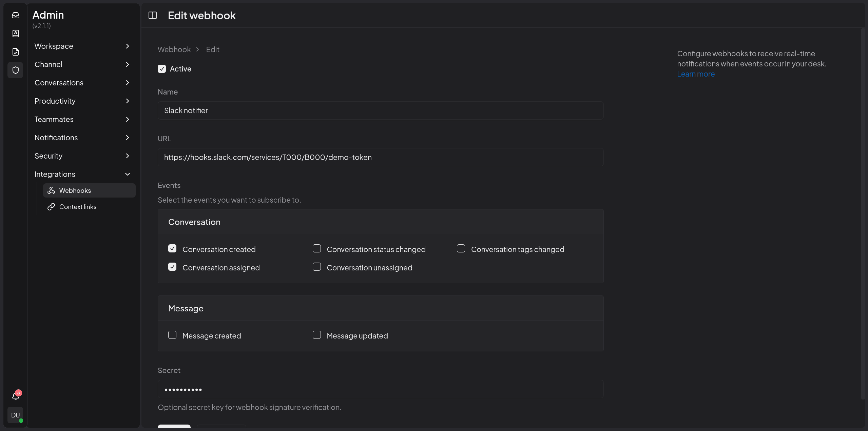This screenshot has width=868, height=431.
Task: Click the admin shield icon
Action: tap(16, 70)
